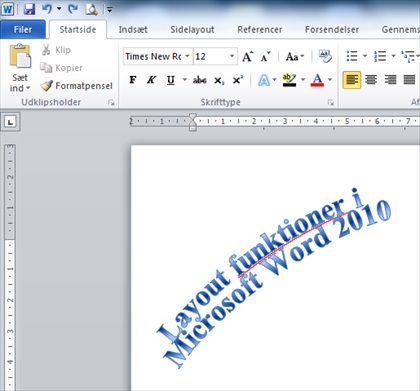Justify the text
The width and height of the screenshot is (420, 391).
click(x=409, y=80)
